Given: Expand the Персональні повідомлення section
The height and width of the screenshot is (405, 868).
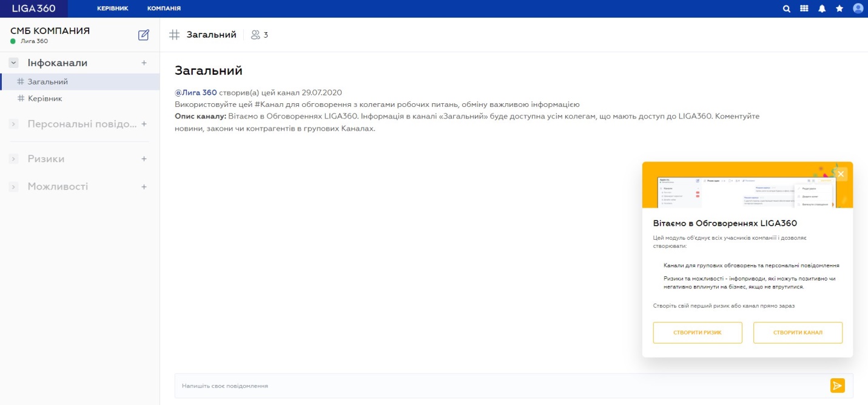Looking at the screenshot, I should [14, 124].
